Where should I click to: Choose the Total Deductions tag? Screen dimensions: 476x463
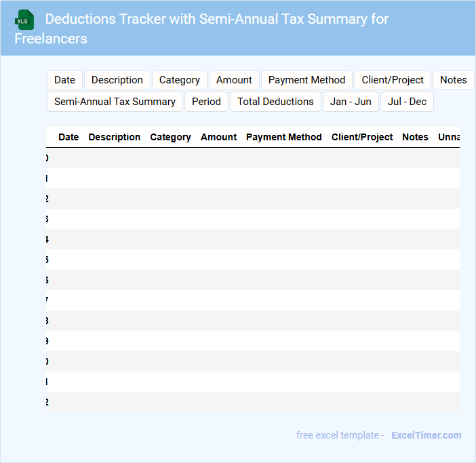(x=275, y=102)
